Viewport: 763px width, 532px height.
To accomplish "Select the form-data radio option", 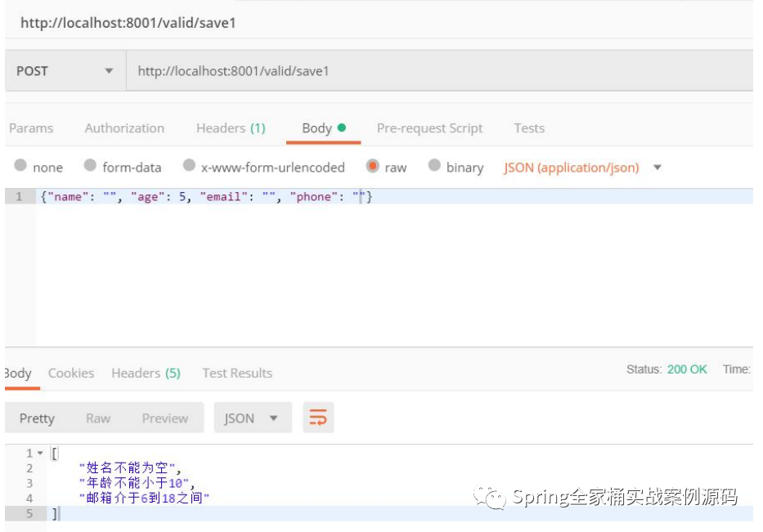I will click(90, 165).
